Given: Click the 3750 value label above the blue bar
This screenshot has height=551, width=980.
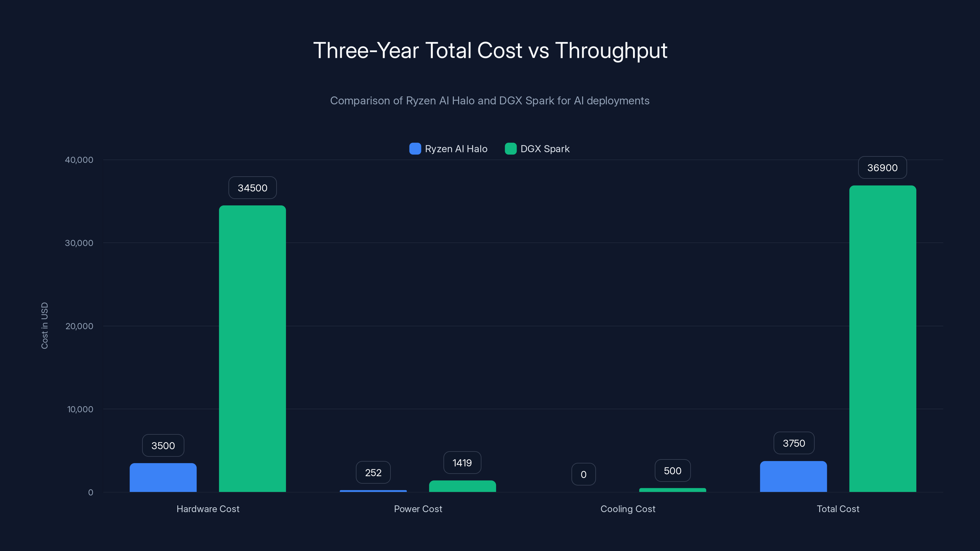Looking at the screenshot, I should click(x=793, y=443).
